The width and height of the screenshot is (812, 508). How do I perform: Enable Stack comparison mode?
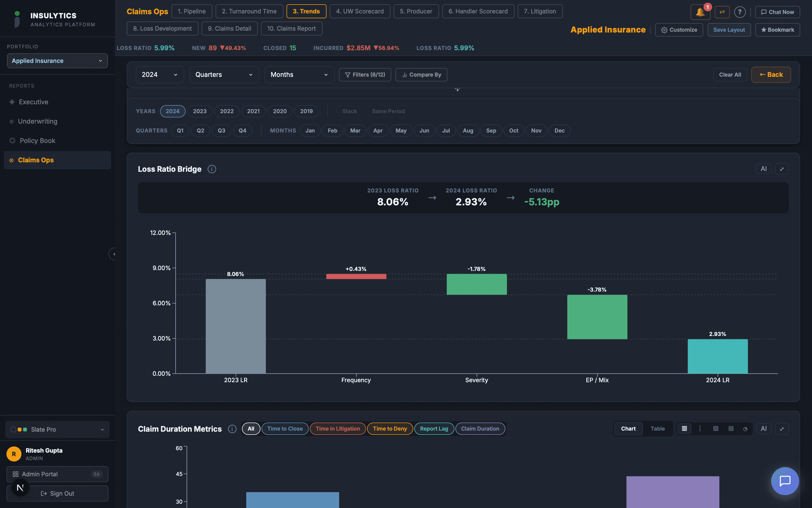click(350, 111)
